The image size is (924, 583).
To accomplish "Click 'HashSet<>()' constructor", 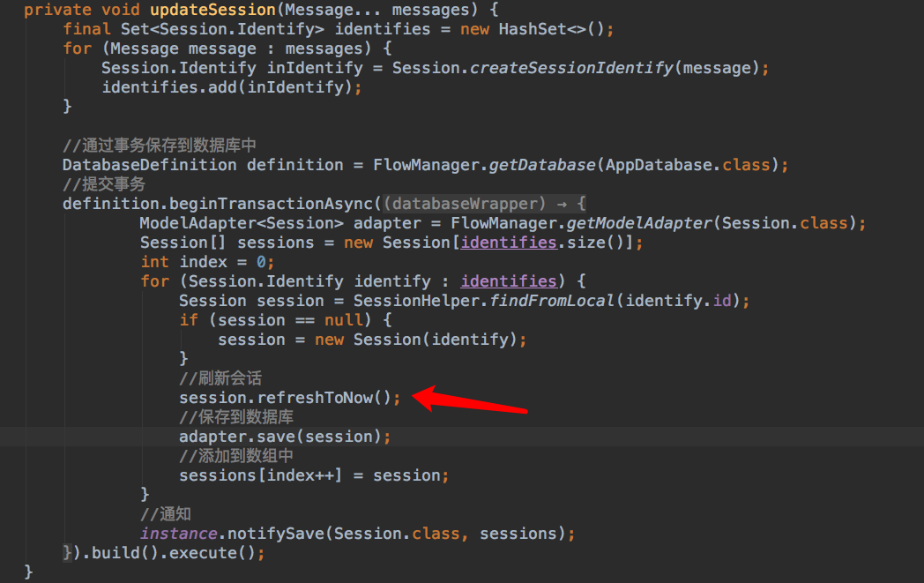I will click(552, 29).
